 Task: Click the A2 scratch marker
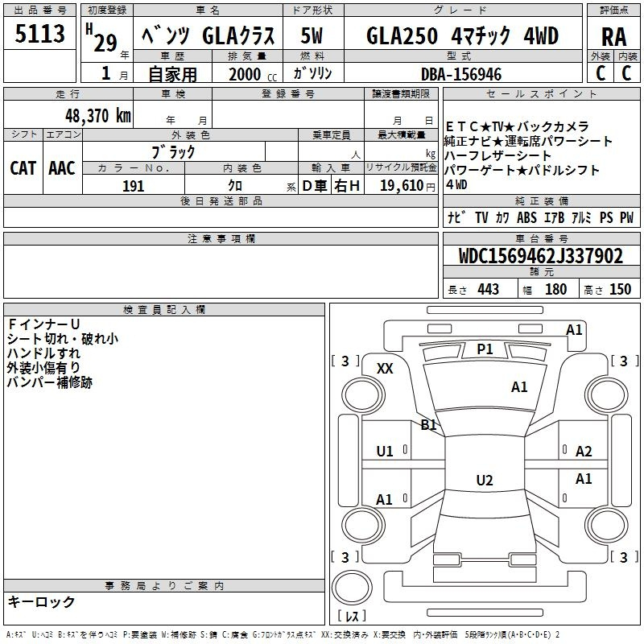click(x=584, y=452)
